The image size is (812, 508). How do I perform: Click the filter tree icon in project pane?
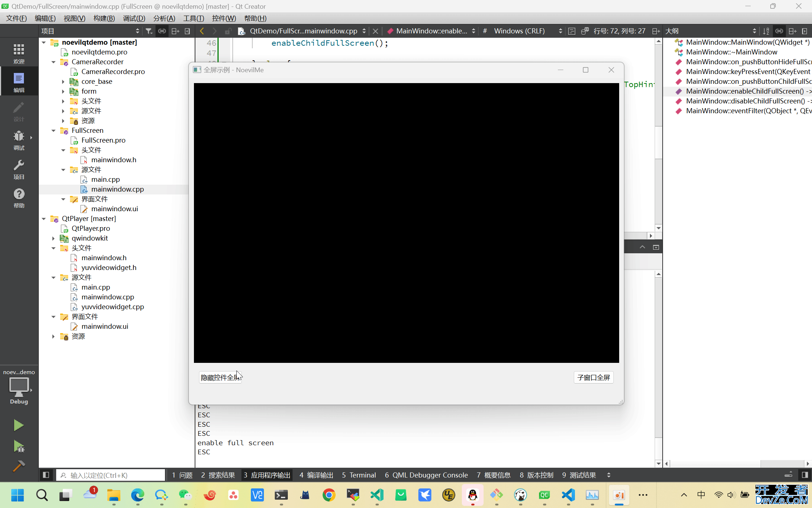[x=149, y=31]
